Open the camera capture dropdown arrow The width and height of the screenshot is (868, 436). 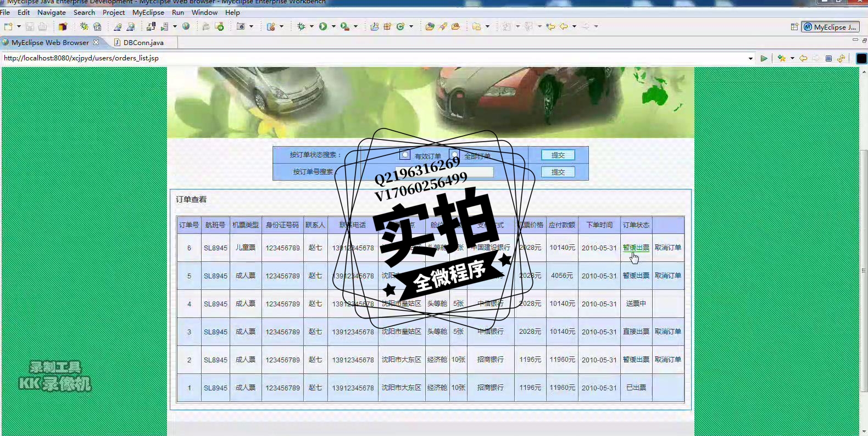[251, 26]
